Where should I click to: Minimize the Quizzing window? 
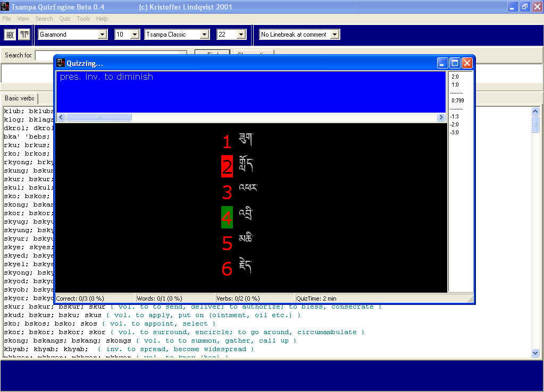(x=442, y=63)
